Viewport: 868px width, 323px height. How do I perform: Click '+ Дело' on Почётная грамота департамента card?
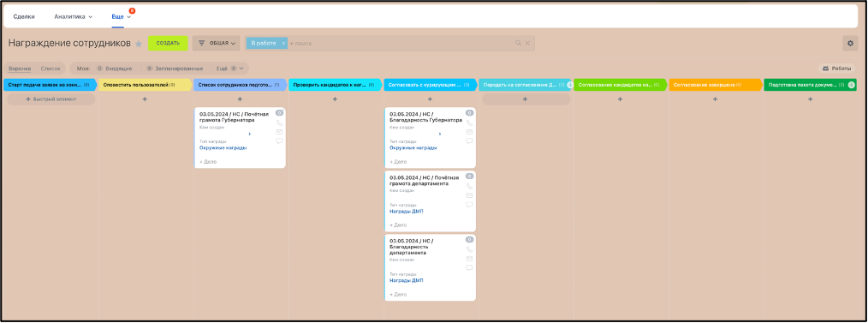click(x=398, y=225)
